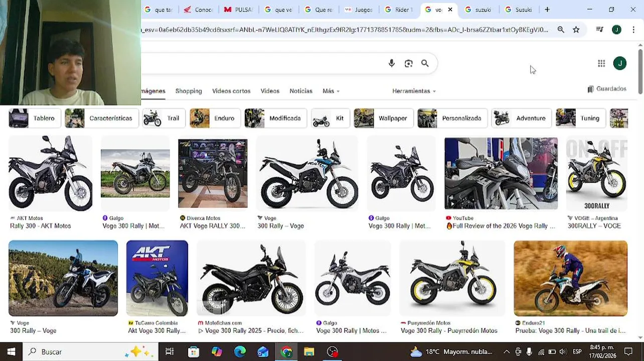This screenshot has height=361, width=644.
Task: Close the active 'vo' tab
Action: pos(450,10)
